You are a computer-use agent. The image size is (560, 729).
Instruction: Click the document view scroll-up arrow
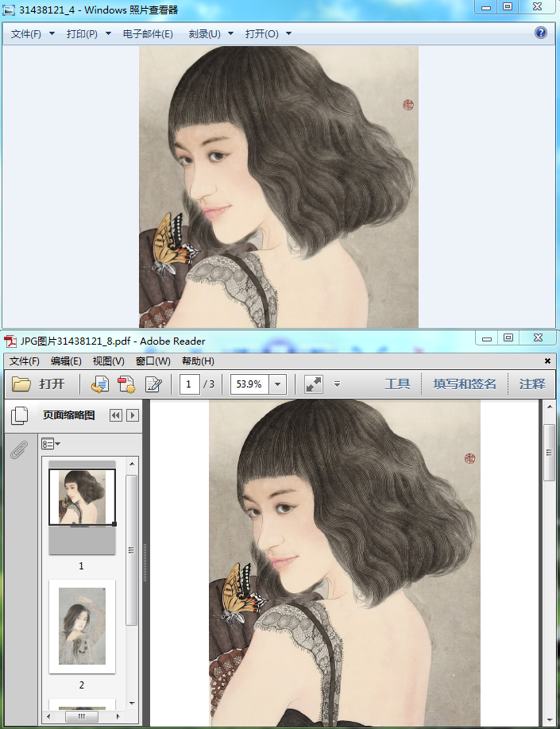click(550, 407)
